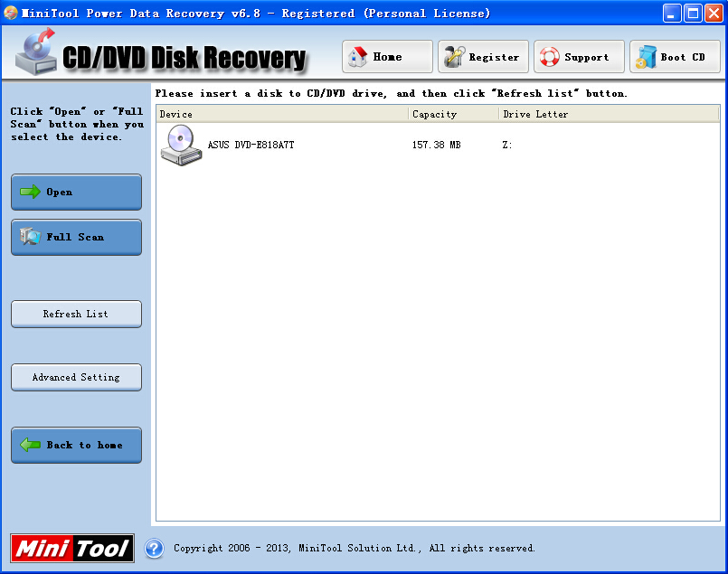Click the MiniTool logo at bottom left
728x574 pixels.
click(x=72, y=548)
